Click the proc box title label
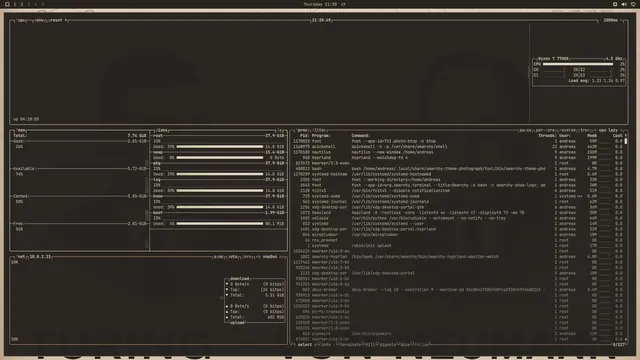Viewport: 640px width, 360px height. pyautogui.click(x=302, y=130)
